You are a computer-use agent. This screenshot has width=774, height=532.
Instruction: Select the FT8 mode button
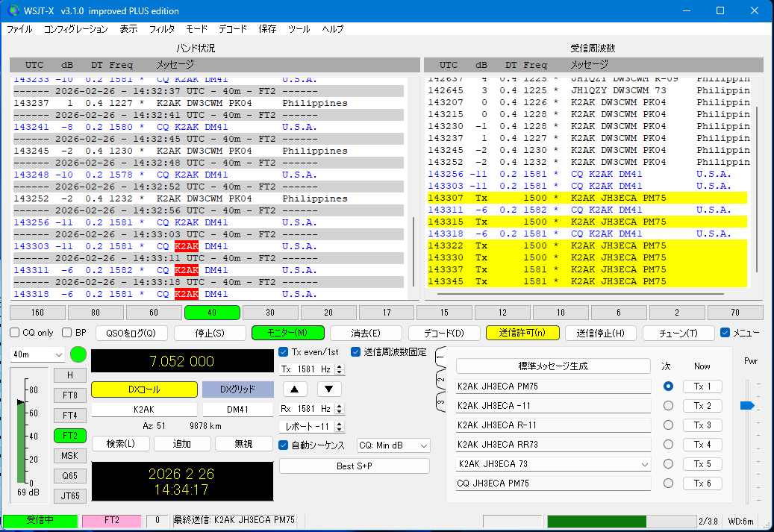click(69, 395)
